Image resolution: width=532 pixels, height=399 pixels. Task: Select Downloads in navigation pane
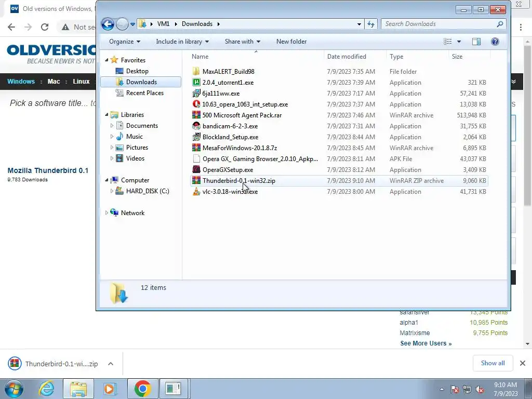coord(141,82)
